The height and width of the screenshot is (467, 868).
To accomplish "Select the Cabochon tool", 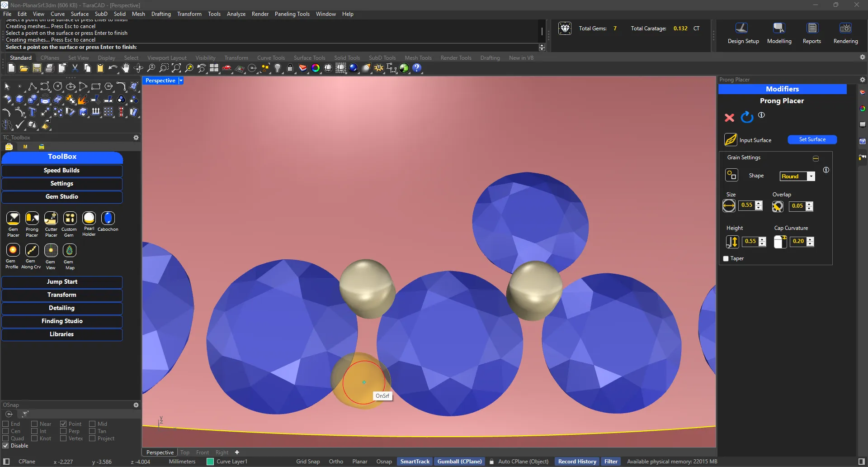I will (x=108, y=219).
